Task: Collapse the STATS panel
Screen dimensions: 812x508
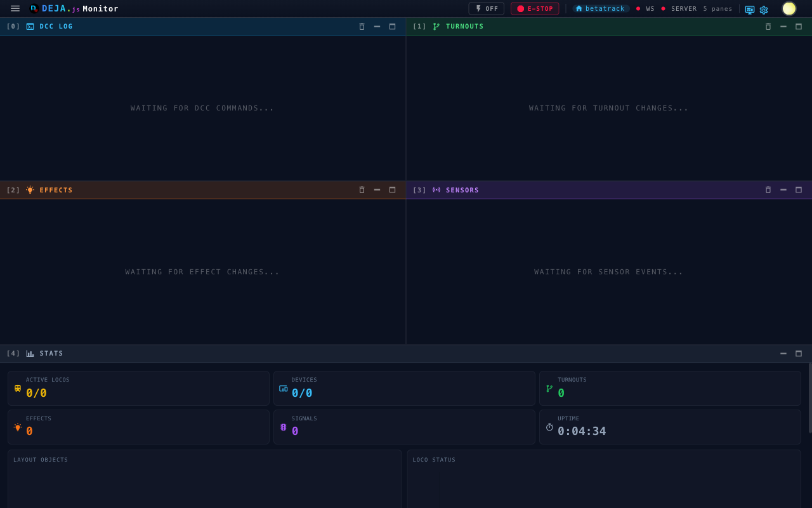Action: (x=783, y=353)
